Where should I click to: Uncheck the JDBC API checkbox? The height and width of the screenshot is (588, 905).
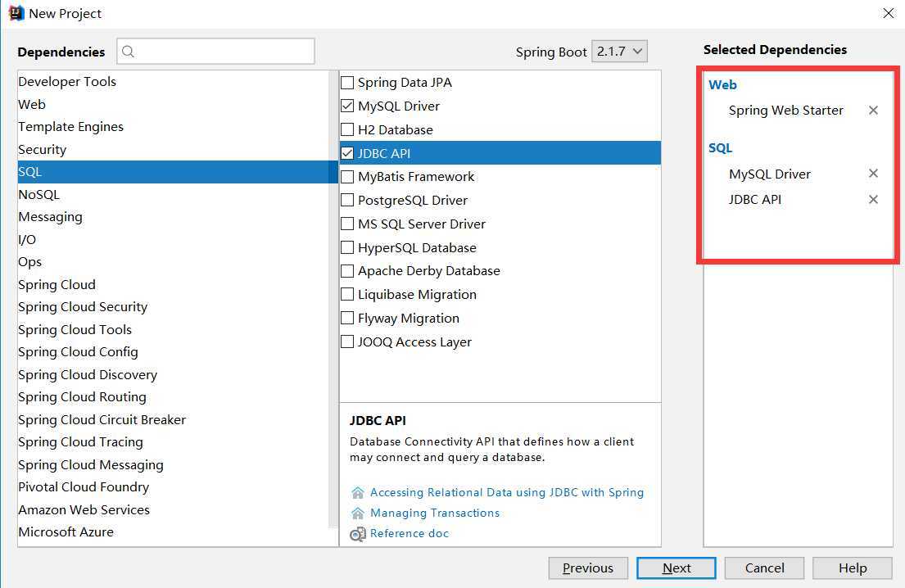pos(347,153)
